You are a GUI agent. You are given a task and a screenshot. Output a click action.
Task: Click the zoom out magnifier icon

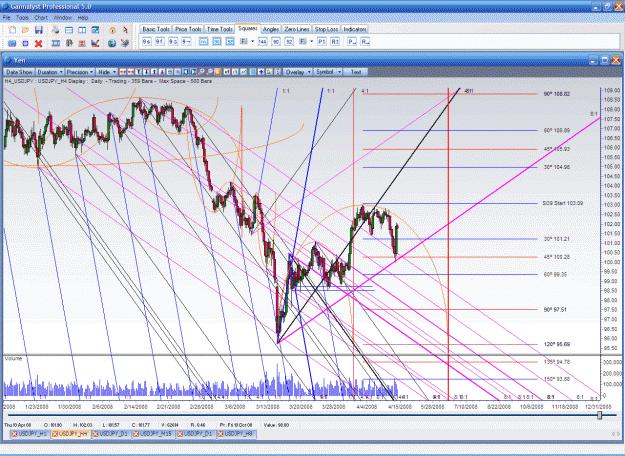click(x=210, y=72)
